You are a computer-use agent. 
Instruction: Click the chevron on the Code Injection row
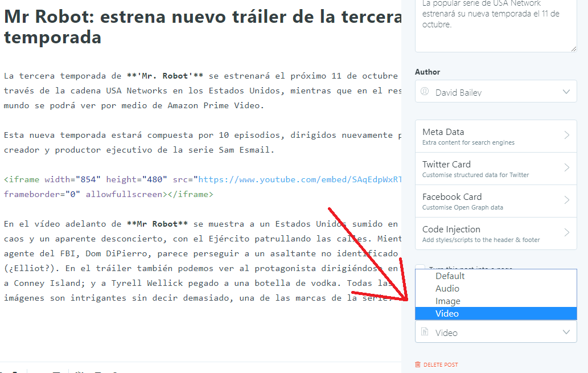[566, 232]
